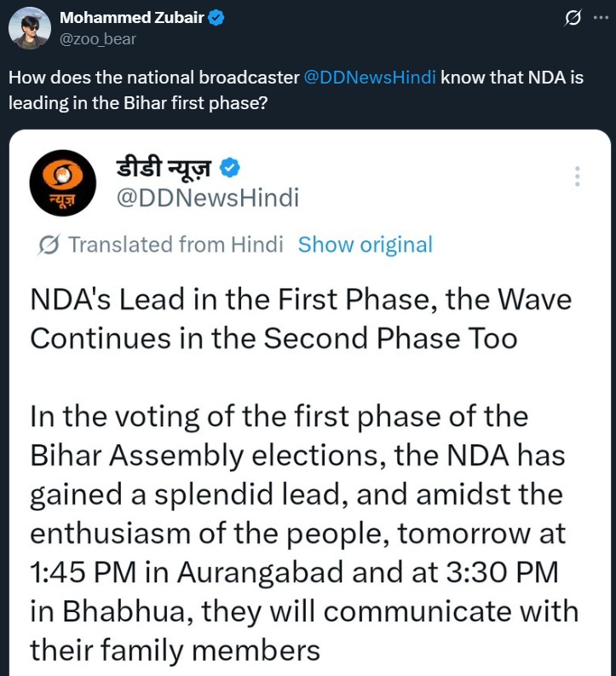Open the Mohammed Zubair display name link
Viewport: 616px width, 676px height.
coord(131,18)
